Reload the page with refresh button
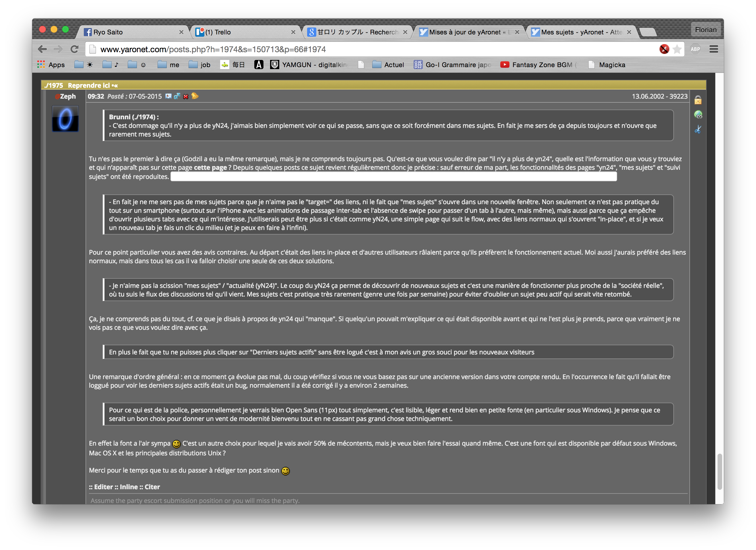Screen dimensions: 756x550 [74, 49]
